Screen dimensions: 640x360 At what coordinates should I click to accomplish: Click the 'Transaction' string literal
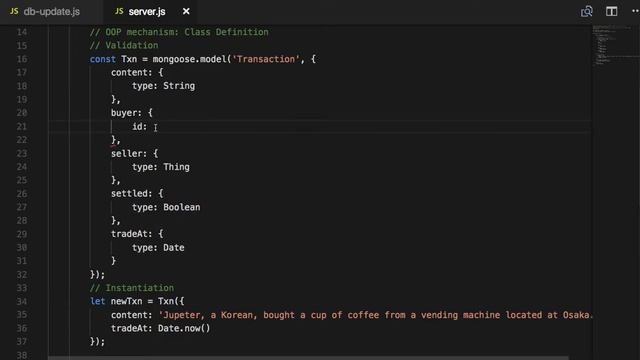coord(266,59)
